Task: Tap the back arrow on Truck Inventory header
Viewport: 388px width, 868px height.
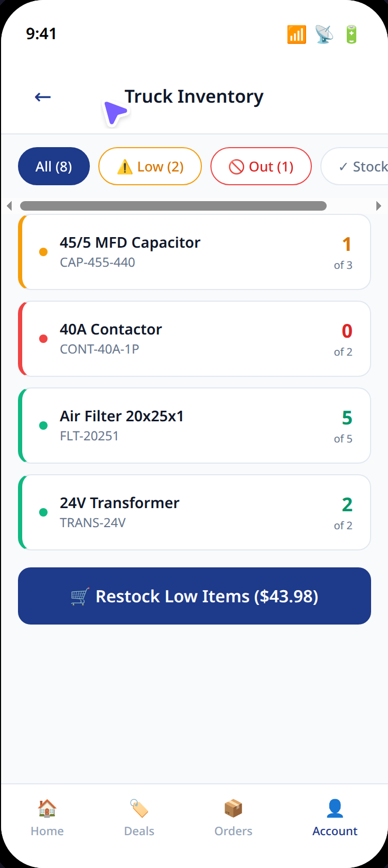Action: pos(42,96)
